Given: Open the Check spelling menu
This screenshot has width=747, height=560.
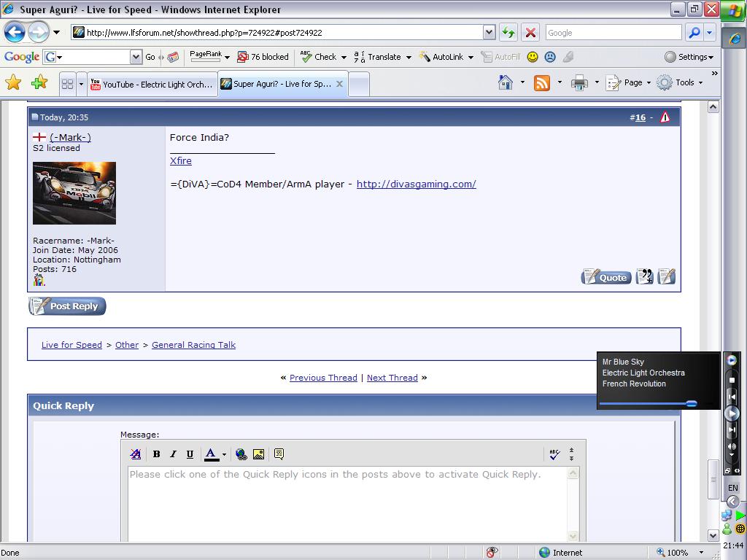Looking at the screenshot, I should pyautogui.click(x=323, y=57).
